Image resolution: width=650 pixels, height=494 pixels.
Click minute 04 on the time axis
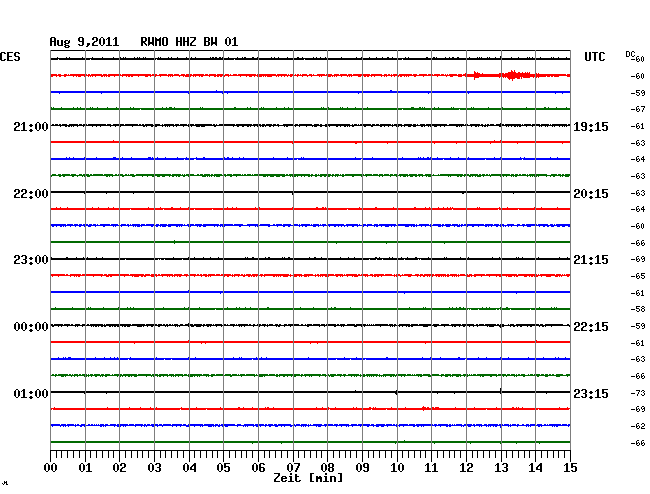189,467
